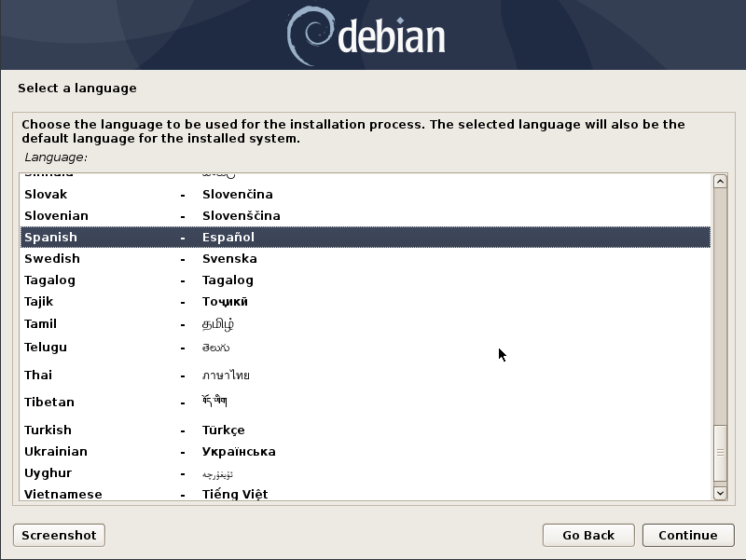This screenshot has height=560, width=746.
Task: Select Slovenian language row
Action: pos(366,216)
